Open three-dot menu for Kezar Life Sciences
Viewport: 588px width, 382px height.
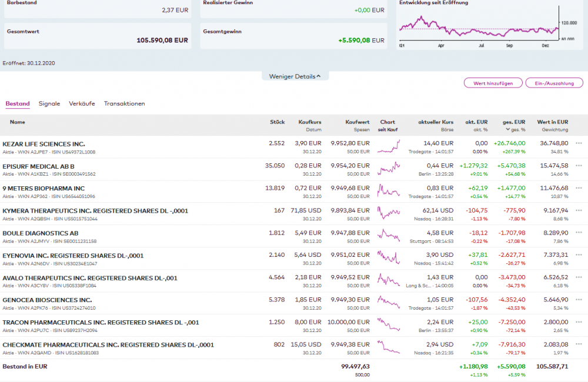pyautogui.click(x=579, y=143)
